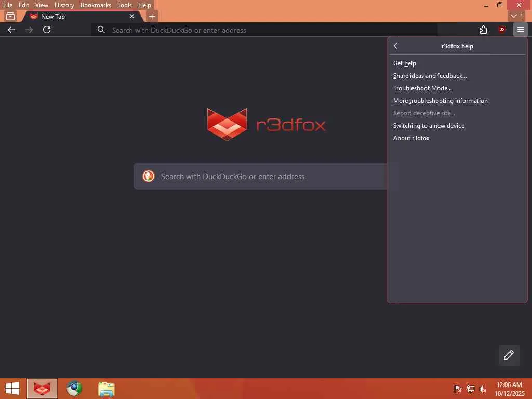The width and height of the screenshot is (532, 399).
Task: Click the r3dfox logo on page
Action: [267, 124]
